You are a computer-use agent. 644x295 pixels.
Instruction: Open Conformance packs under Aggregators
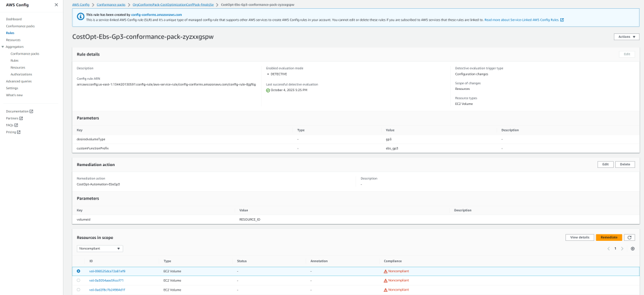click(25, 54)
